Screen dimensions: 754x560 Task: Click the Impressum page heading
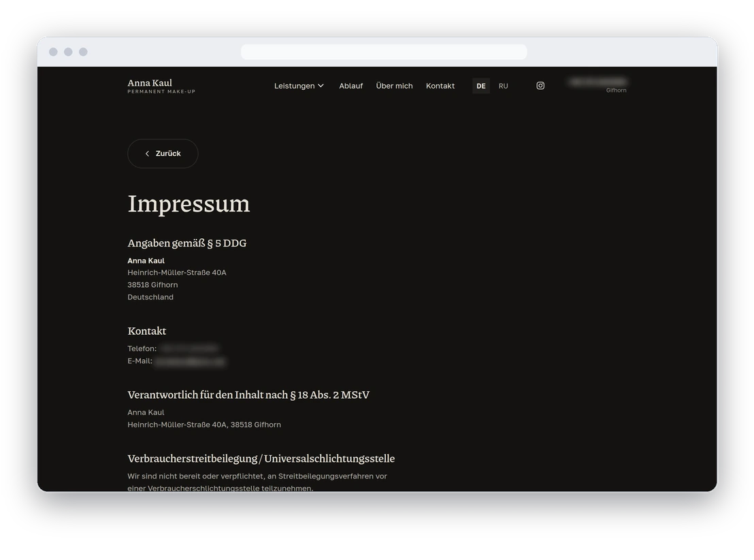pos(188,203)
